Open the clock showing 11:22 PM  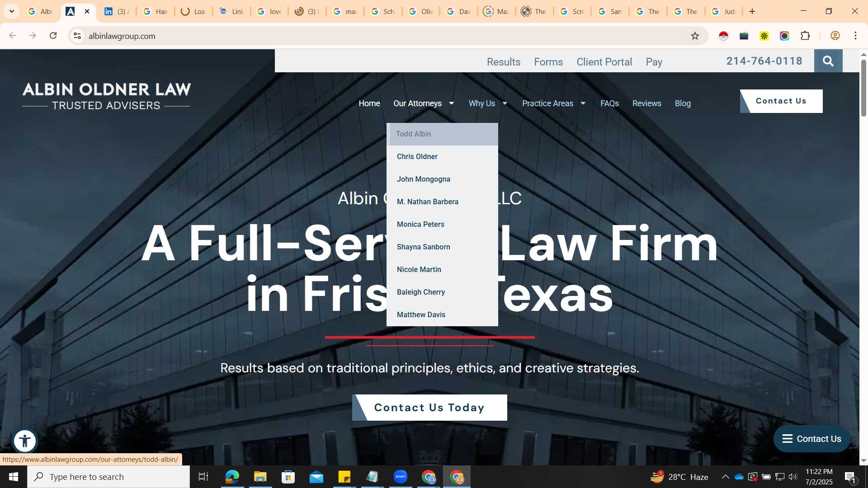[819, 477]
